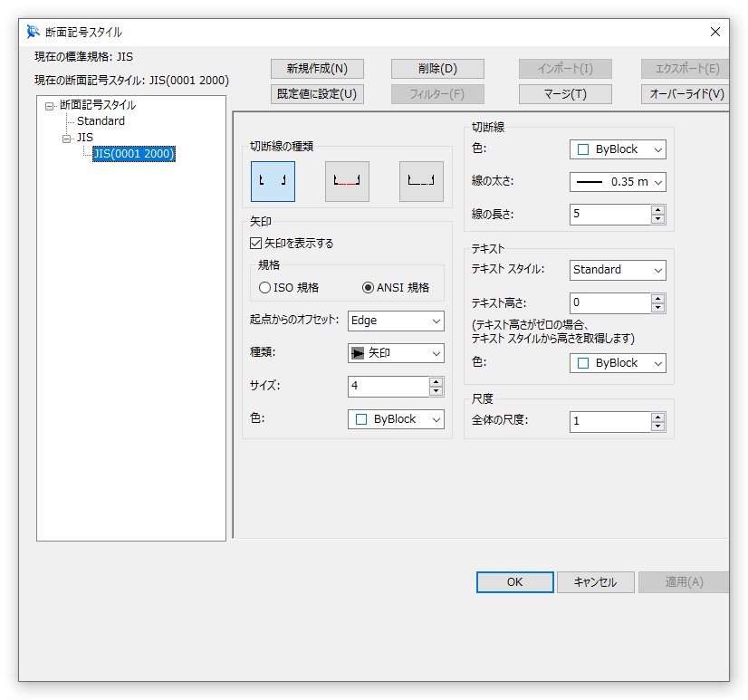Click OK to confirm the settings
The width and height of the screenshot is (748, 700).
pyautogui.click(x=514, y=582)
